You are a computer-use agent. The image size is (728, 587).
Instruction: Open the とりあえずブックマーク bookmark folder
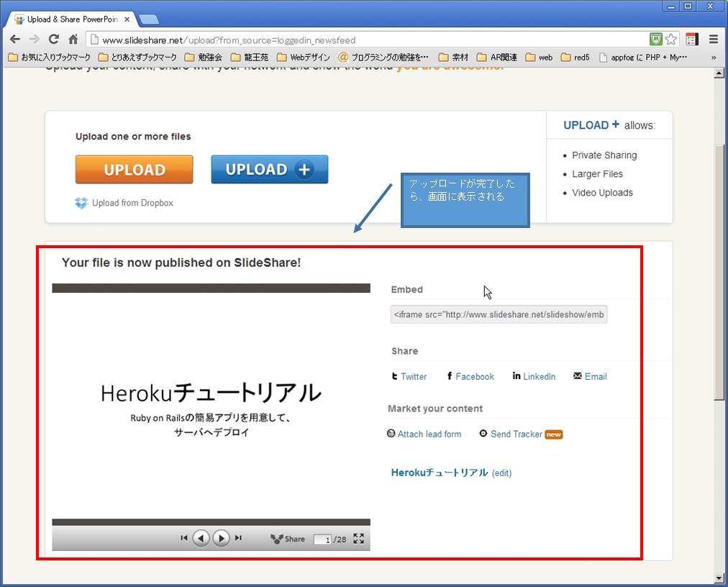pos(137,57)
